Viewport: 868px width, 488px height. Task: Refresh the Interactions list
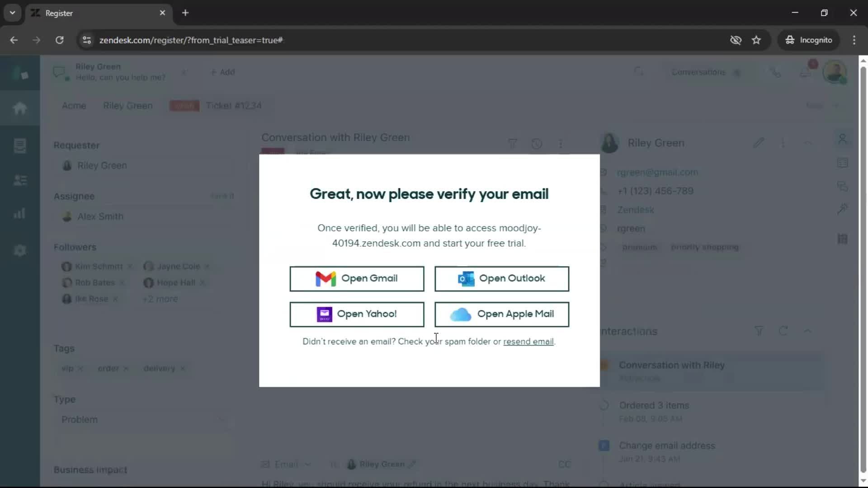pos(783,331)
